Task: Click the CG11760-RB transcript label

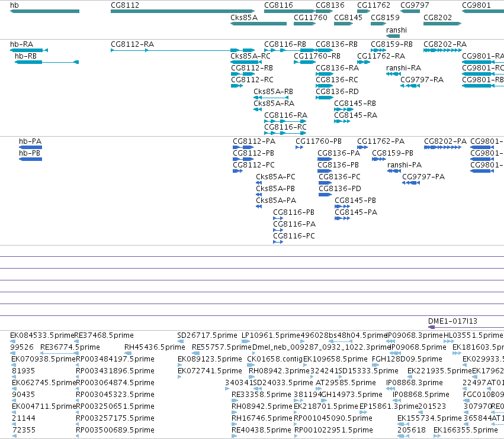Action: (317, 56)
